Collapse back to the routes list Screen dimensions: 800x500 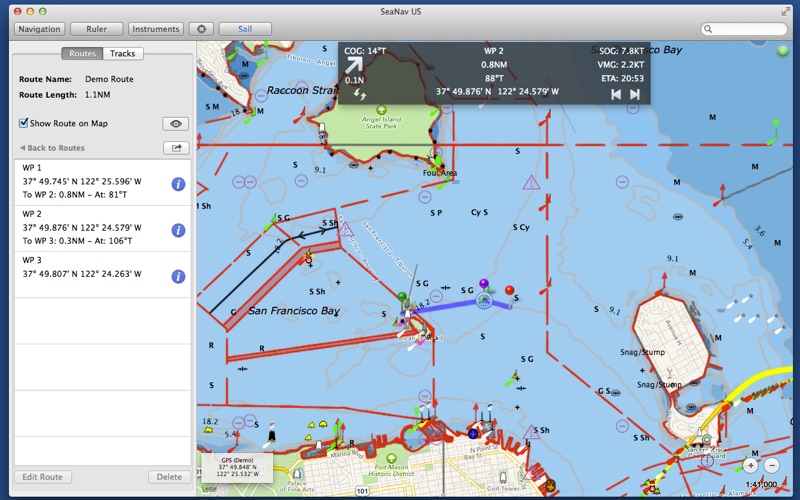click(x=53, y=148)
